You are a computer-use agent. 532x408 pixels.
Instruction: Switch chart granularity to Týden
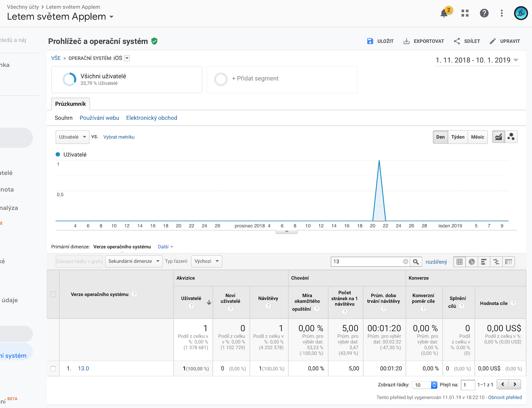[457, 137]
